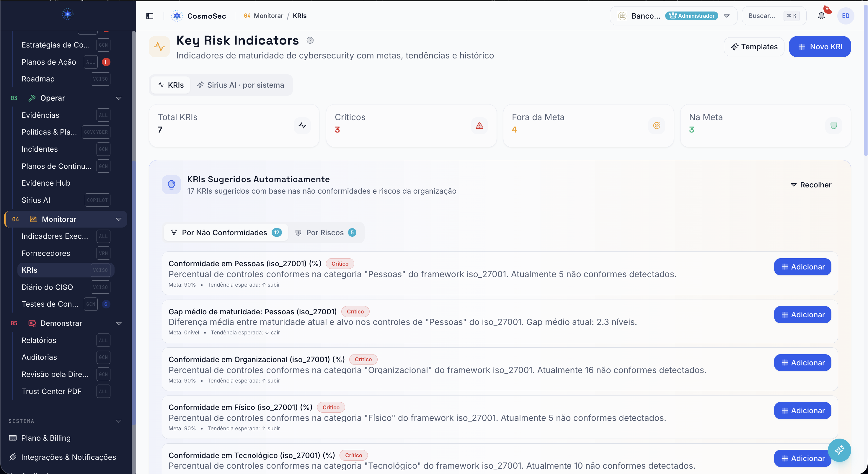Image resolution: width=868 pixels, height=474 pixels.
Task: Click the Críticos warning triangle icon
Action: 479,126
